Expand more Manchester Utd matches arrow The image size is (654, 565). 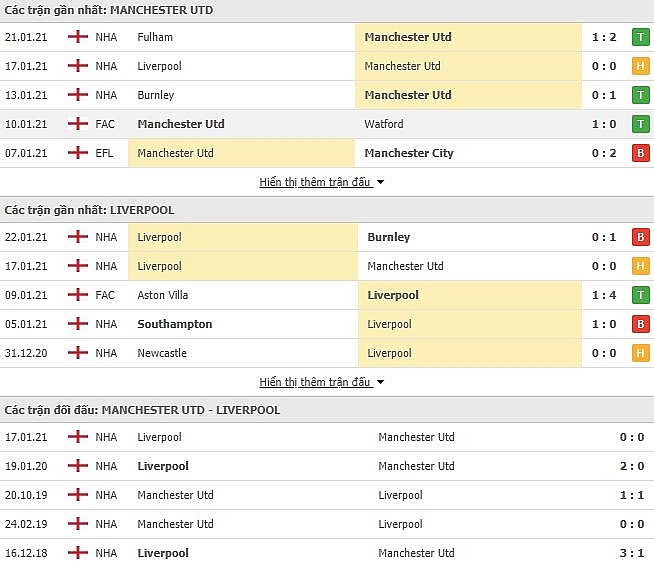380,182
